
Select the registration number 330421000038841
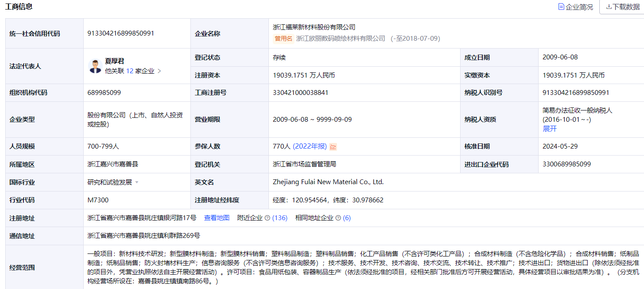click(x=301, y=93)
